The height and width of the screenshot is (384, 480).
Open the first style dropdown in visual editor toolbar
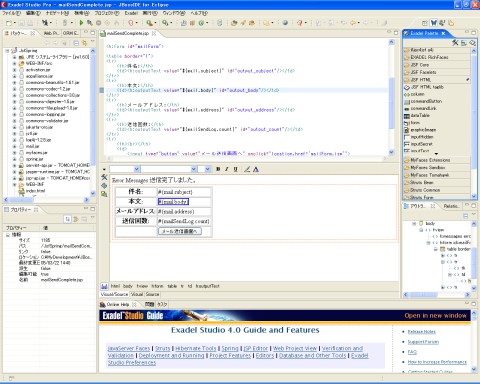[x=136, y=169]
